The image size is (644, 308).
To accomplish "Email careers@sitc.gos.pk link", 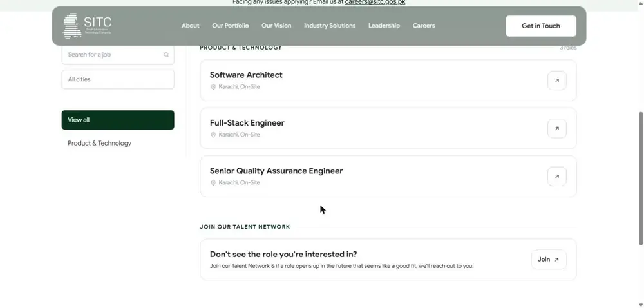I will coord(375,2).
